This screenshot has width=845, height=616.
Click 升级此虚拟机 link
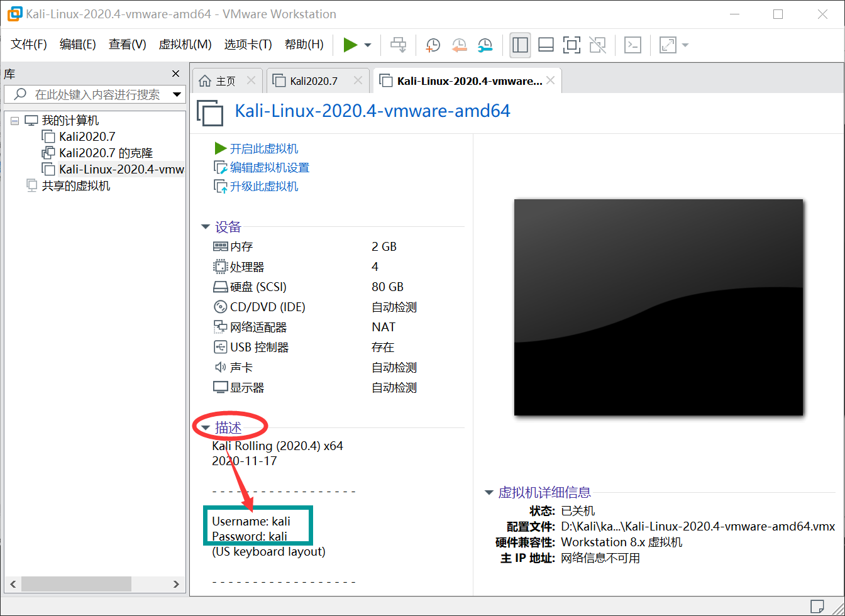click(264, 187)
